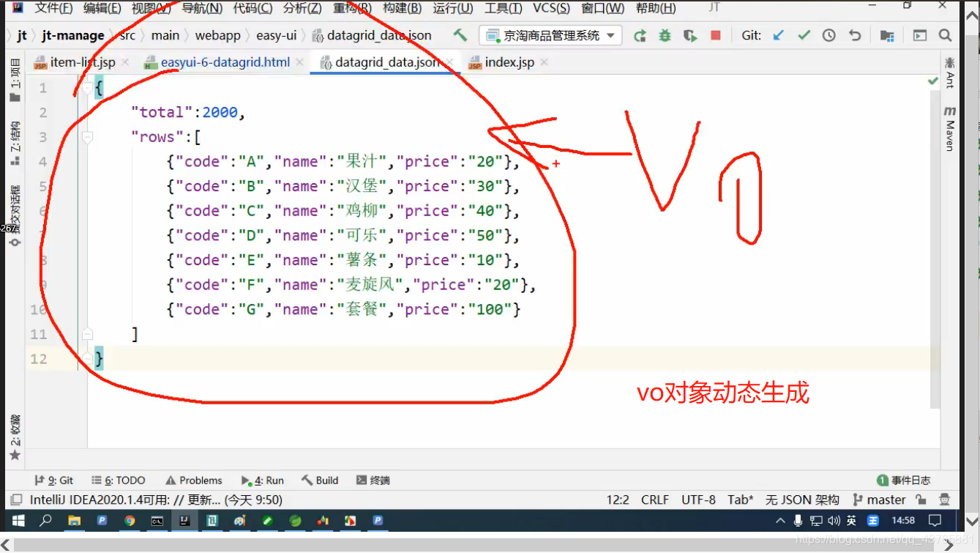Viewport: 980px width, 553px height.
Task: Collapse the root JSON object fold marker on line 1
Action: point(87,89)
